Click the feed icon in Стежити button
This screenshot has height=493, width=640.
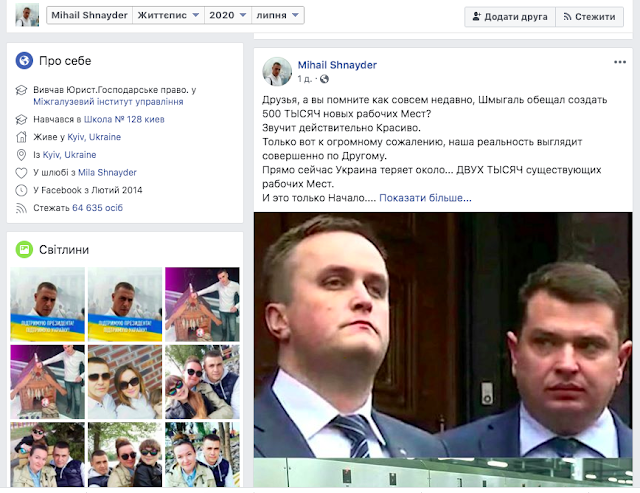[567, 17]
